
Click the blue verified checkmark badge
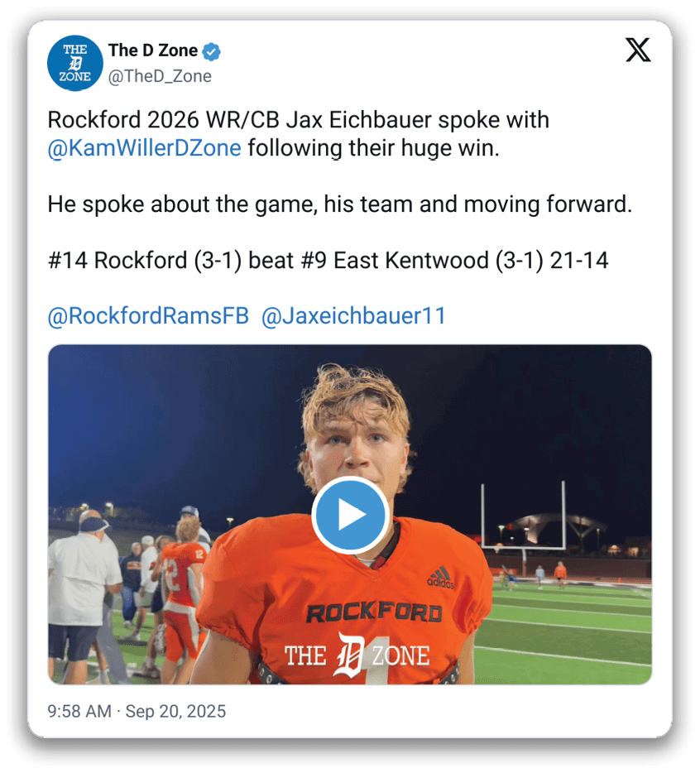pos(212,51)
